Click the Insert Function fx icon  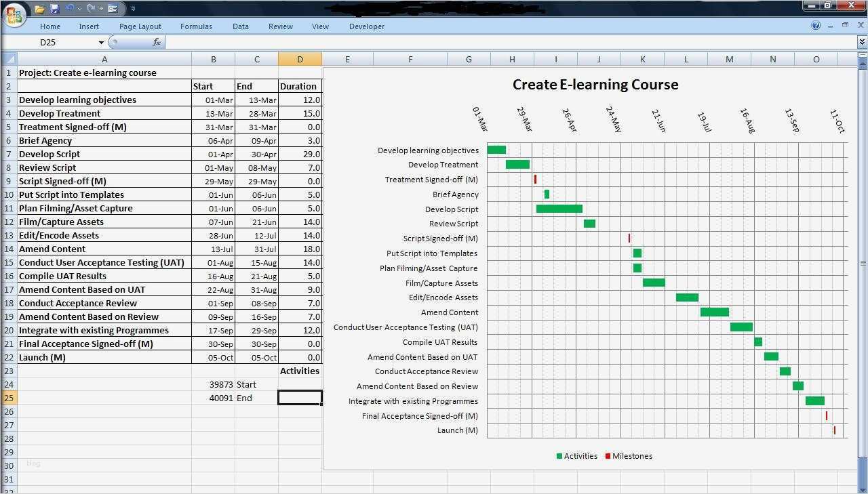[158, 41]
